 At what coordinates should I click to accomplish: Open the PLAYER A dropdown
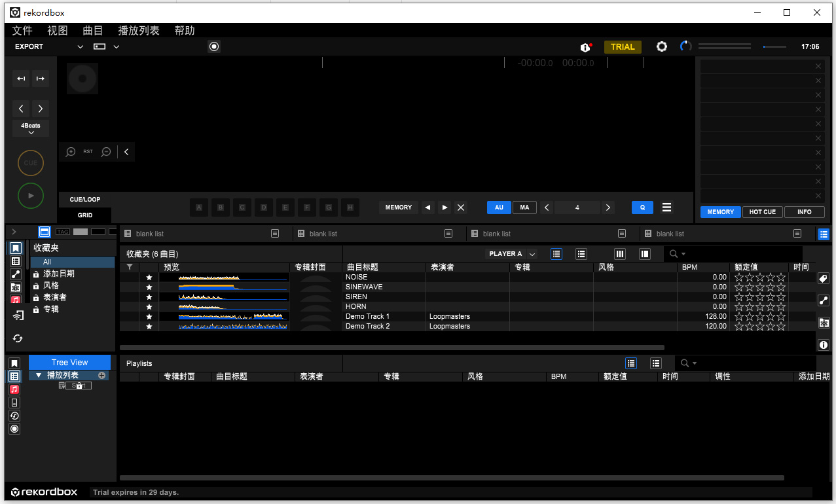511,254
